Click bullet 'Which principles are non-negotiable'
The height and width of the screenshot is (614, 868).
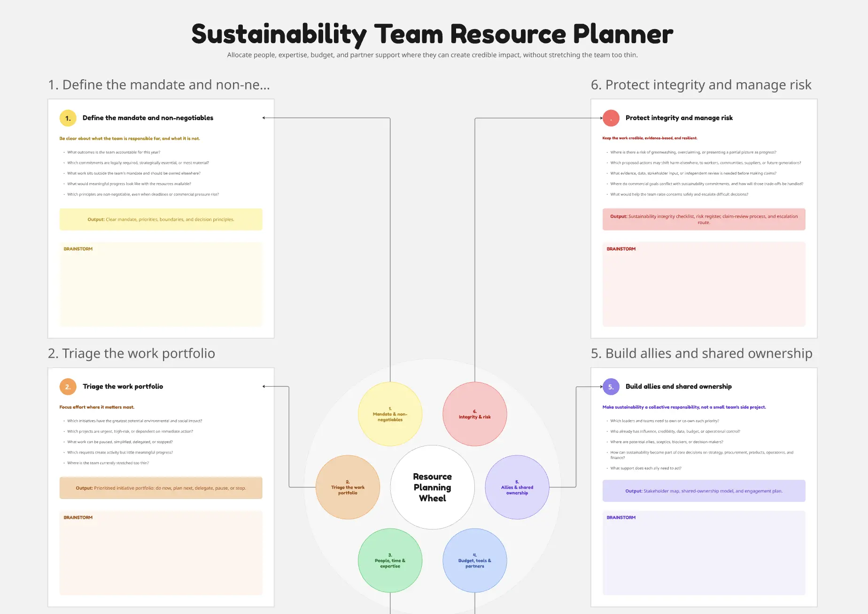click(x=143, y=194)
